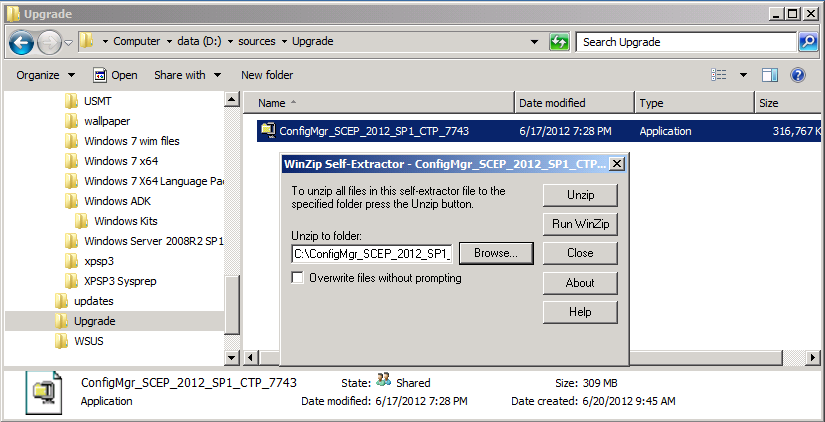The width and height of the screenshot is (825, 422).
Task: Close the WinZip Self-Extractor dialog with X
Action: point(617,164)
